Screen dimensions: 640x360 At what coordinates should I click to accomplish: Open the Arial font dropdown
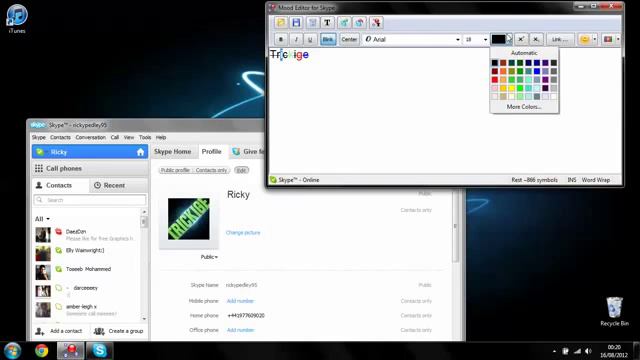coord(458,40)
